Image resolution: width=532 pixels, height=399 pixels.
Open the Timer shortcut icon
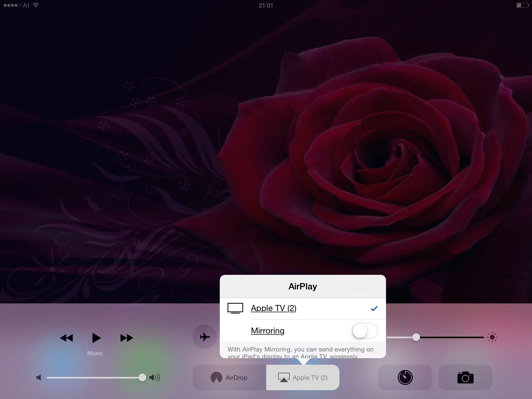tap(405, 377)
